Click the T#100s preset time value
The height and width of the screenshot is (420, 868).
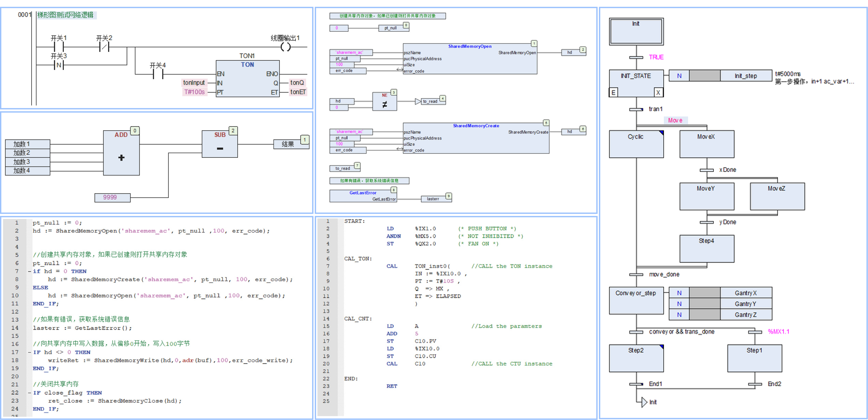[194, 92]
